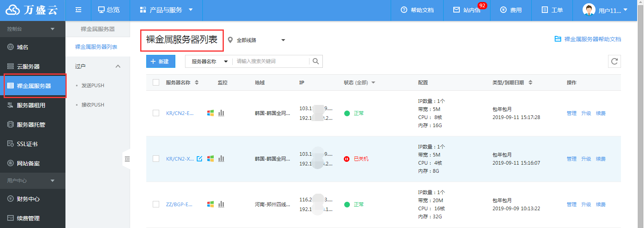Screen dimensions: 644x228
Task: Click the refresh icon above the server table
Action: point(614,61)
